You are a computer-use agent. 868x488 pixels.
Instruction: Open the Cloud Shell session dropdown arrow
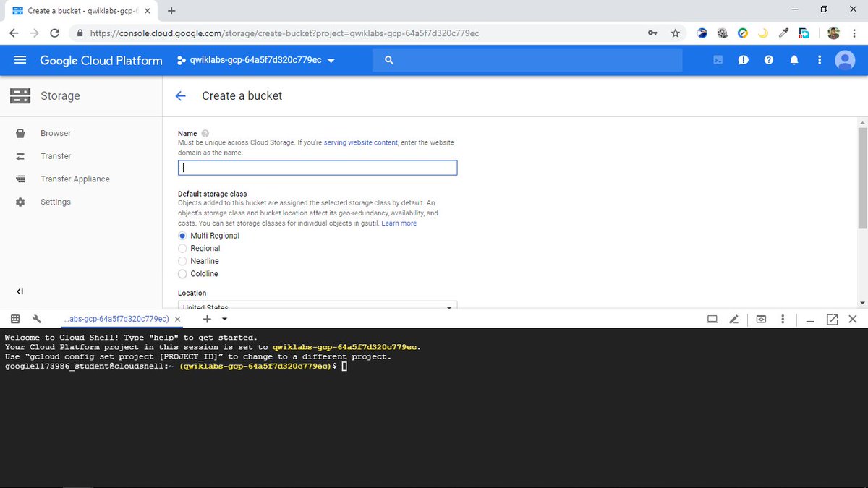coord(224,319)
